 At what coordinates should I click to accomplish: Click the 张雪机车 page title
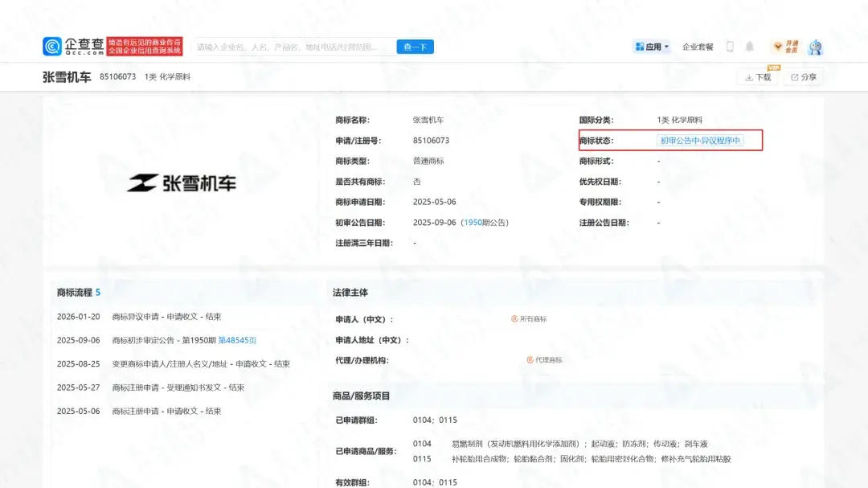pos(67,77)
